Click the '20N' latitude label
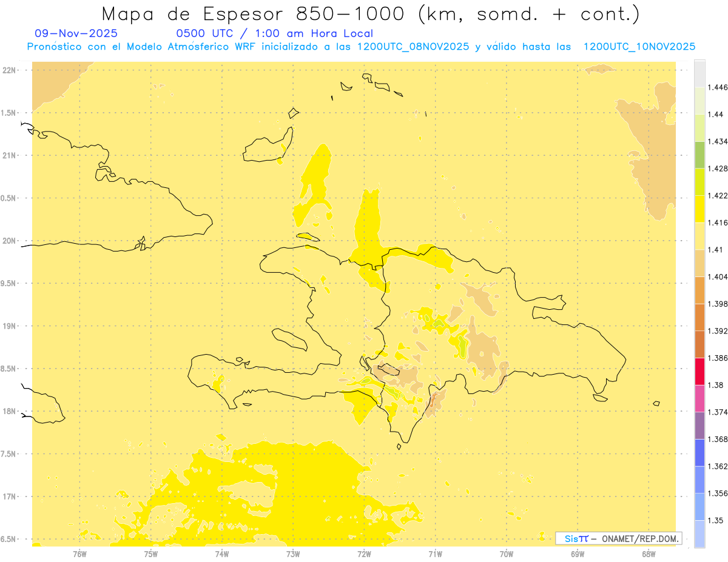 point(8,241)
